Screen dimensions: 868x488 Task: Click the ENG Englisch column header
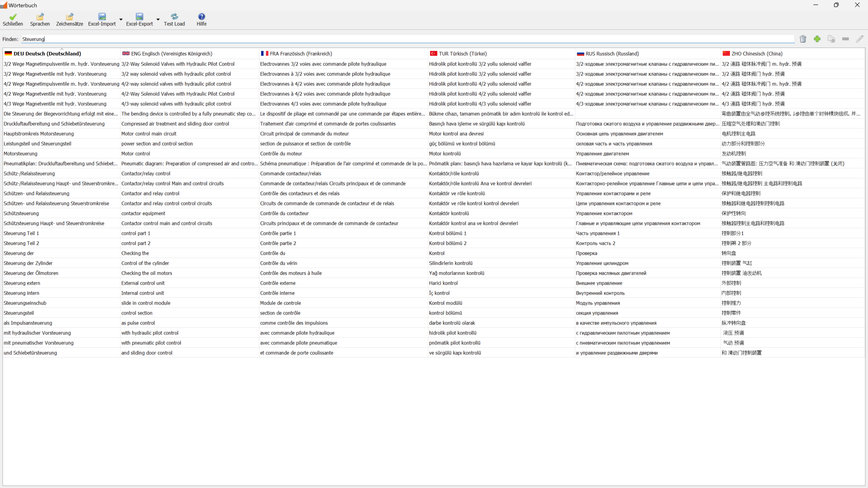point(172,54)
